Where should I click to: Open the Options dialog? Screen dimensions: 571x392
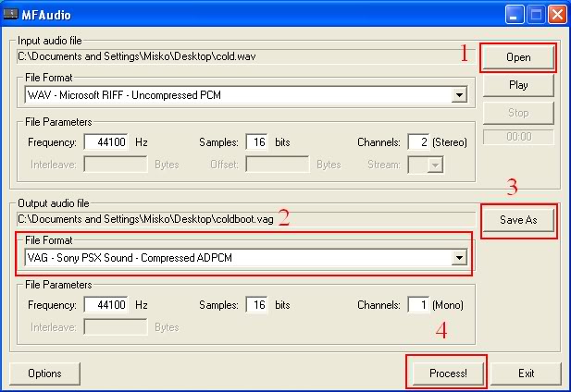44,374
